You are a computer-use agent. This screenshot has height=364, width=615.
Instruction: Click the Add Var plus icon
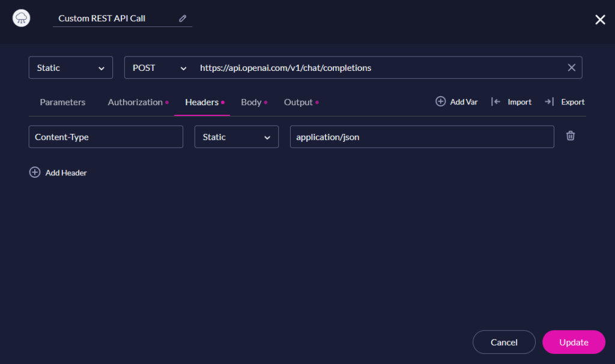(x=440, y=102)
